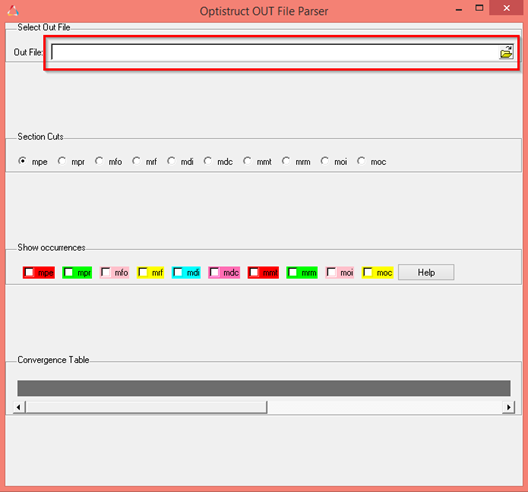Click the left arrow of horizontal scrollbar
Image resolution: width=528 pixels, height=492 pixels.
[19, 407]
